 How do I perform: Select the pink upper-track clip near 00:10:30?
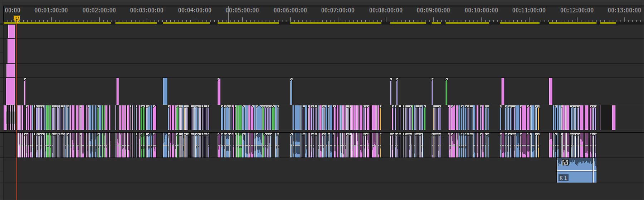click(x=503, y=91)
